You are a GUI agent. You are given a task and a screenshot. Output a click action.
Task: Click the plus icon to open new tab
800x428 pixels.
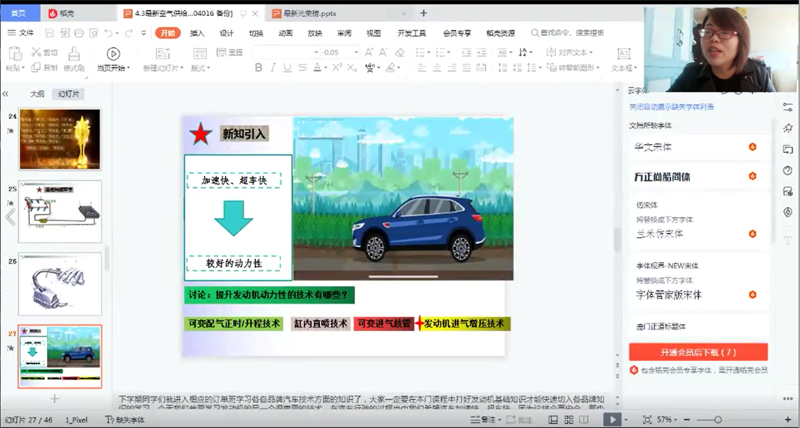(x=423, y=13)
